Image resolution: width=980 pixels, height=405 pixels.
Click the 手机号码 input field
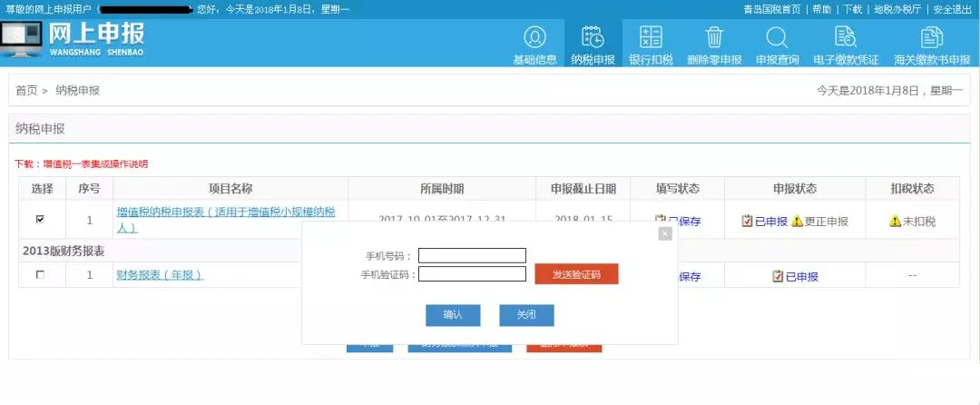click(472, 256)
